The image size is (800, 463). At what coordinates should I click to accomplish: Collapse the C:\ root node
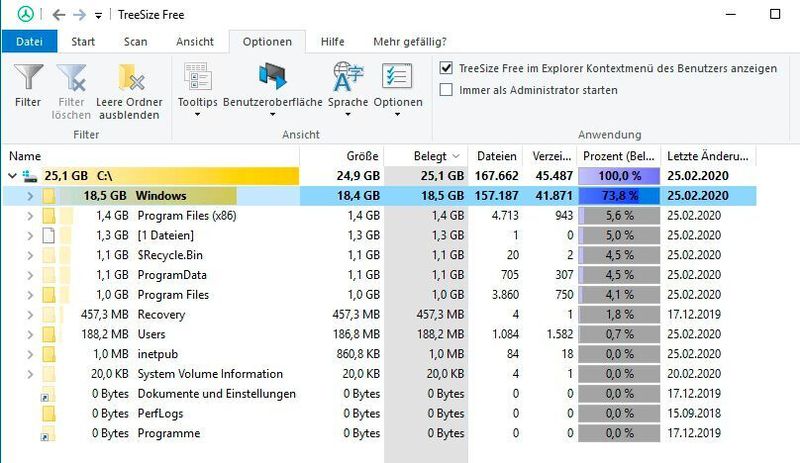(12, 176)
